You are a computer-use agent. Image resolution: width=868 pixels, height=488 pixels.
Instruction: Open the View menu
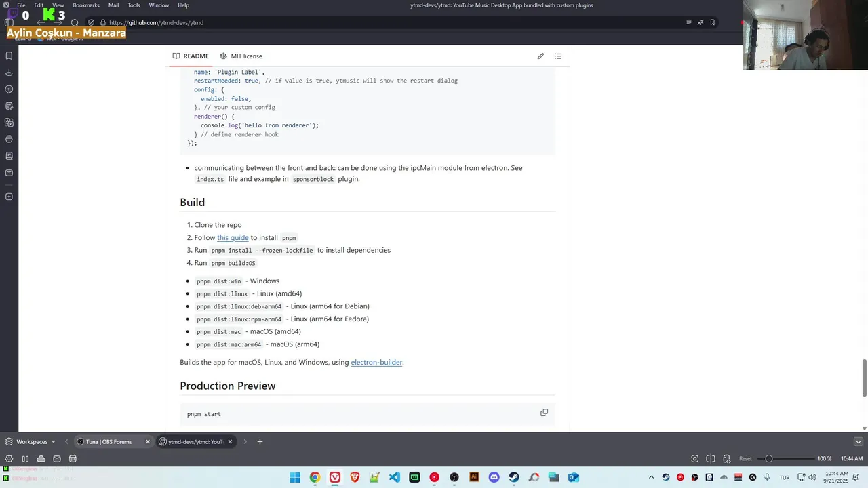click(58, 5)
